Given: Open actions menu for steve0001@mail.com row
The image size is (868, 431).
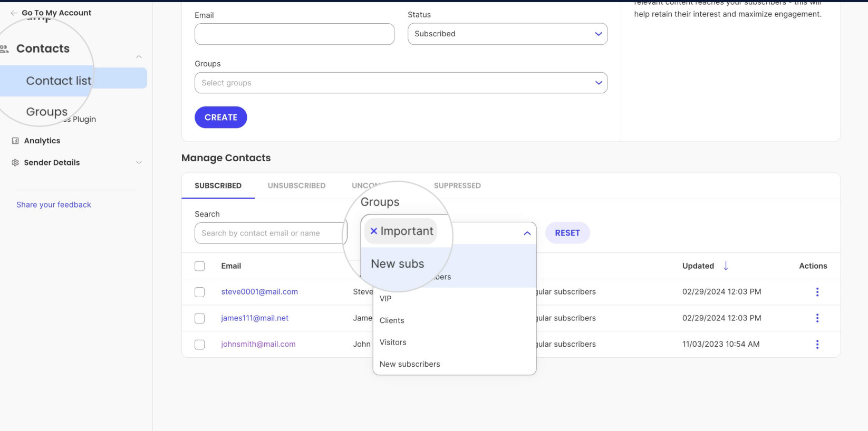Looking at the screenshot, I should [817, 292].
